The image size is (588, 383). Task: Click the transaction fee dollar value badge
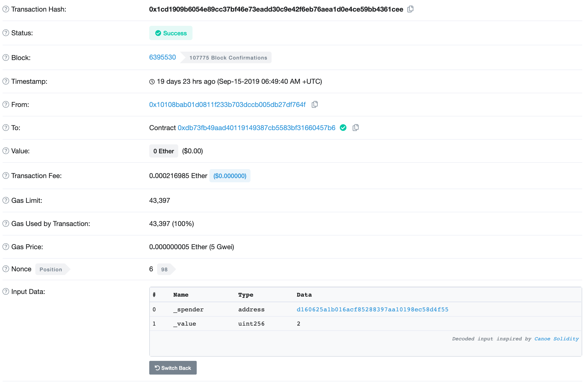coord(230,176)
